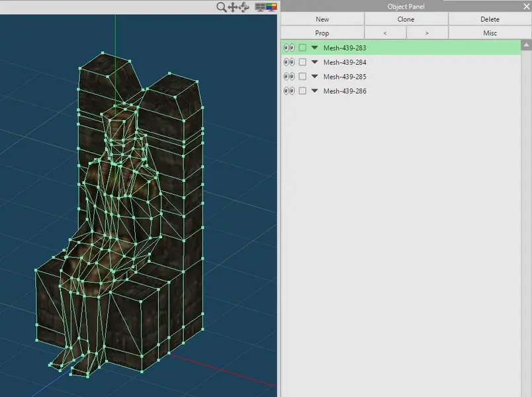Tick the Mesh-439-284 checkbox
The image size is (532, 397).
coord(302,62)
